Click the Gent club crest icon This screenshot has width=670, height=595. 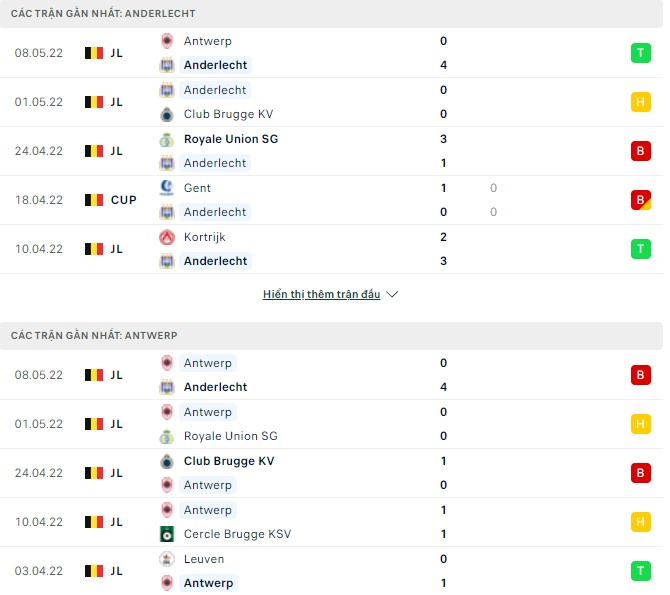pos(166,188)
